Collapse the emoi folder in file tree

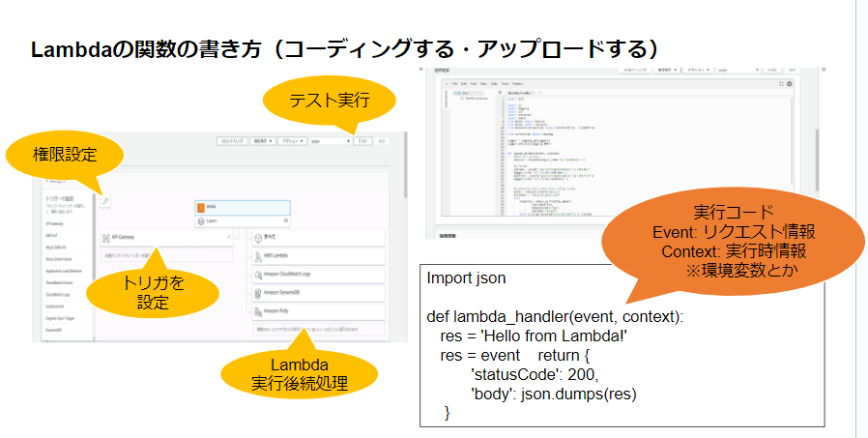click(454, 93)
